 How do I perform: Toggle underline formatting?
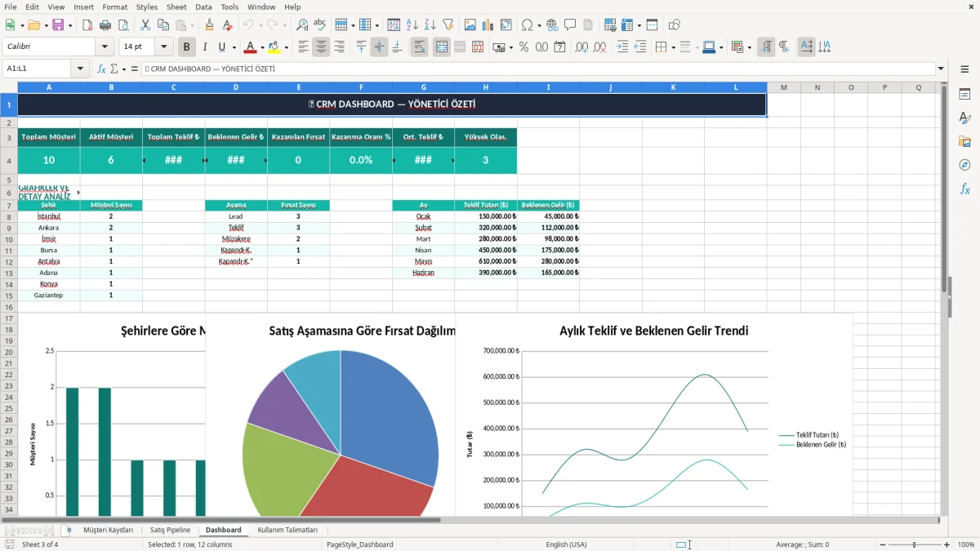coord(222,47)
